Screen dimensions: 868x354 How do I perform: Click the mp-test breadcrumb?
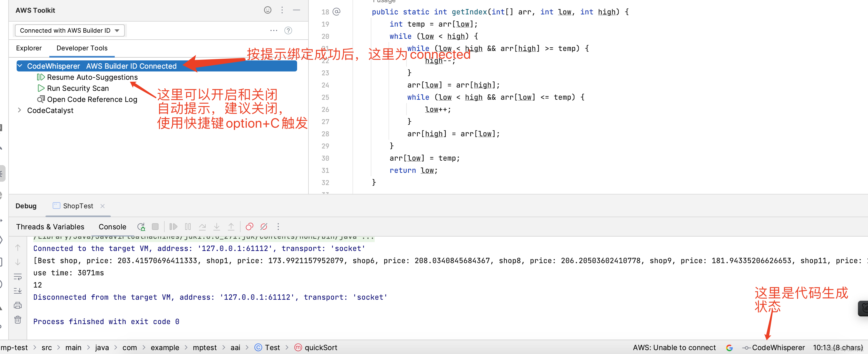(14, 348)
